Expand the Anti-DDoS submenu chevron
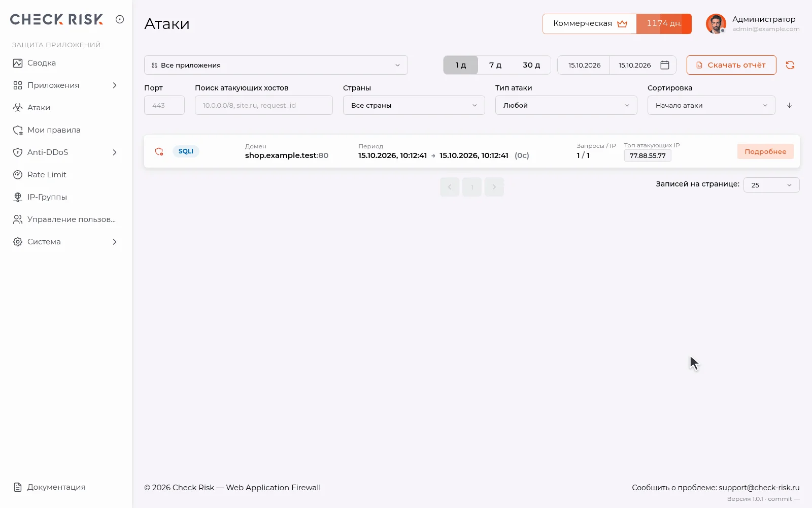 coord(115,152)
